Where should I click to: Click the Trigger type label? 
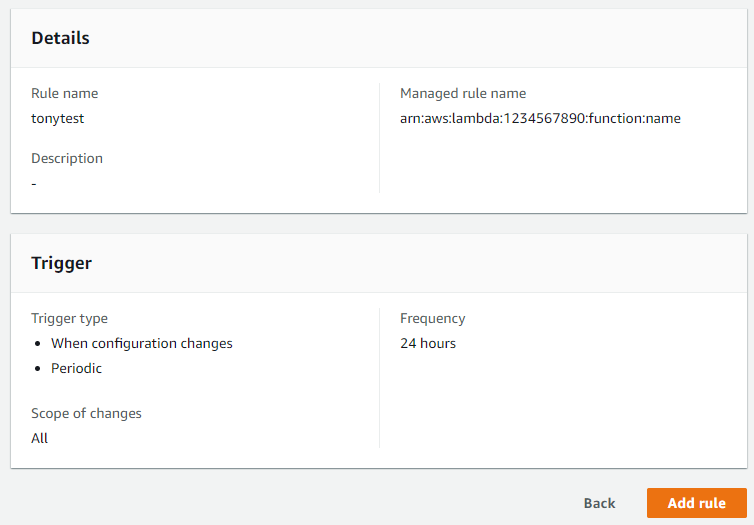tap(69, 318)
